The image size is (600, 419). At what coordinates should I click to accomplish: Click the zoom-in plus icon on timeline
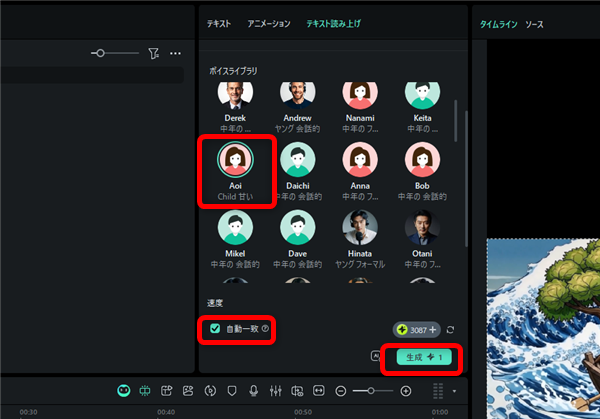(x=406, y=390)
